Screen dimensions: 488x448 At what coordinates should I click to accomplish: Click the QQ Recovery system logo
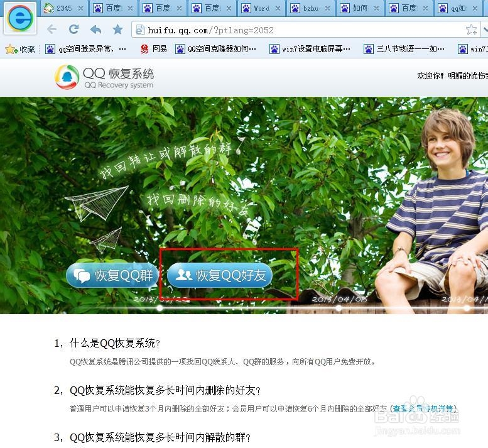coord(104,77)
